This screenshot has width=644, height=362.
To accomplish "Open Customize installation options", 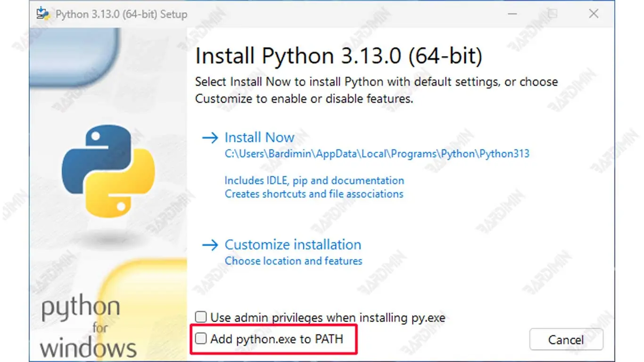I will pyautogui.click(x=293, y=245).
